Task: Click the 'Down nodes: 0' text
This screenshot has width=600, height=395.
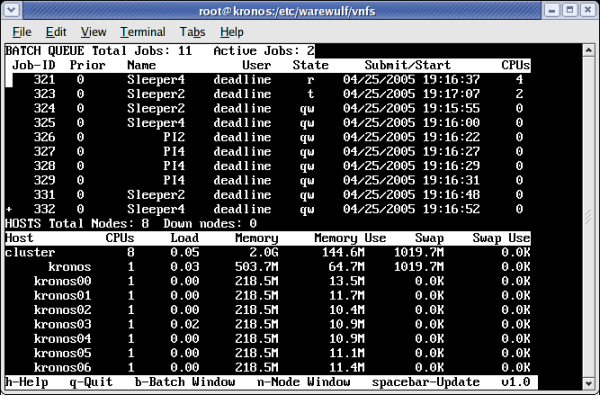Action: pos(210,224)
